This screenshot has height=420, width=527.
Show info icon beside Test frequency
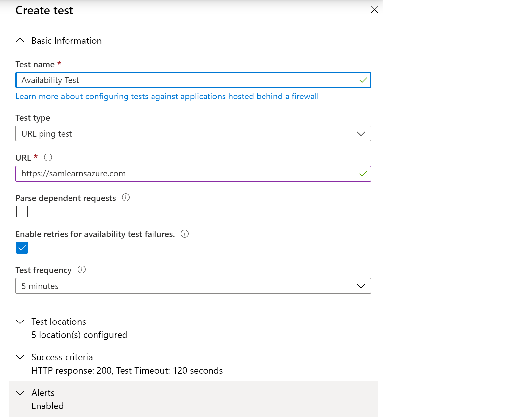tap(82, 269)
